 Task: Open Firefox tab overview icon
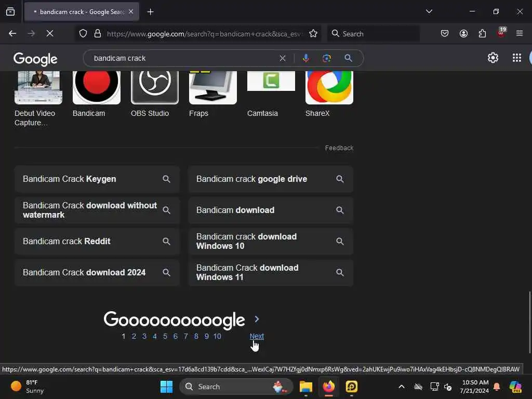pos(10,12)
